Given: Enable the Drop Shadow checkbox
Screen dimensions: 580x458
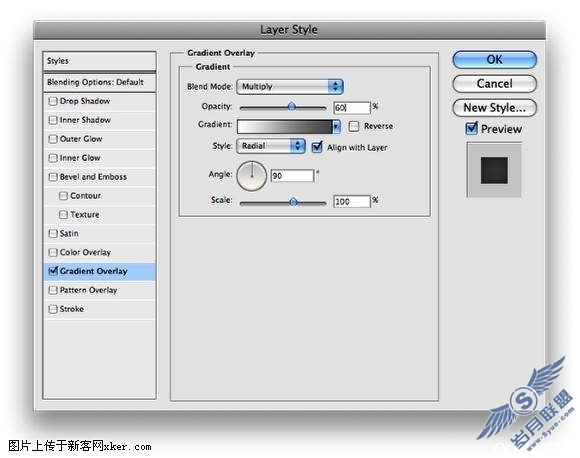Looking at the screenshot, I should (53, 101).
